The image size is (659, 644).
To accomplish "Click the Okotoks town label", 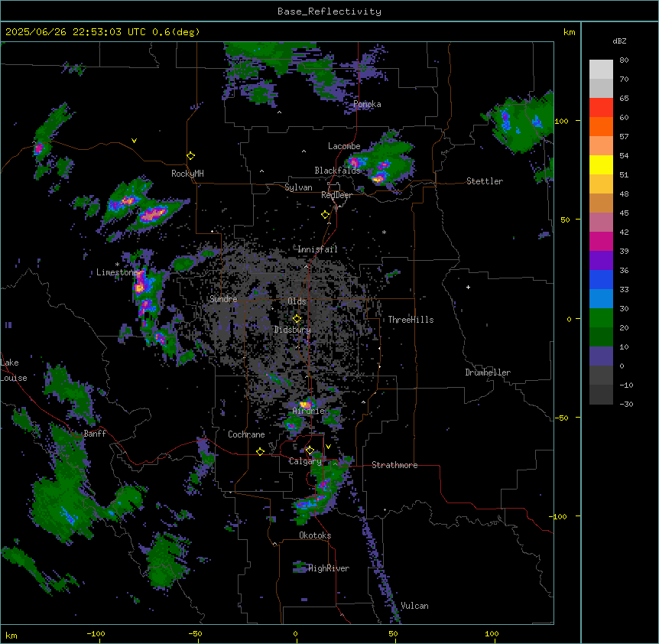I will point(315,535).
